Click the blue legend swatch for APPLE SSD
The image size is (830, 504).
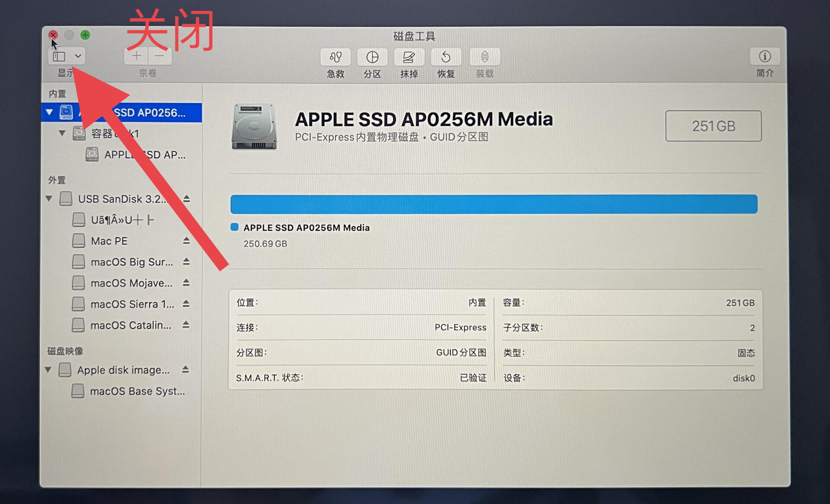pyautogui.click(x=235, y=227)
